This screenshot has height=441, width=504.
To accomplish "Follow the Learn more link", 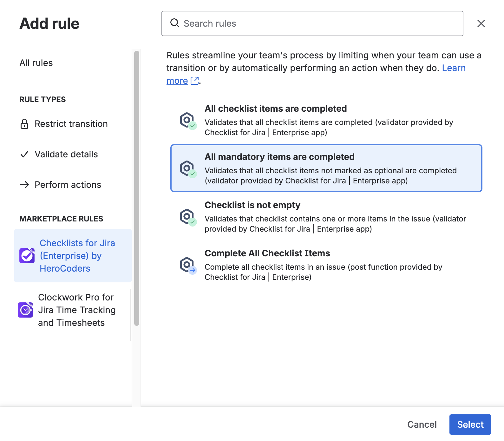I will (454, 68).
